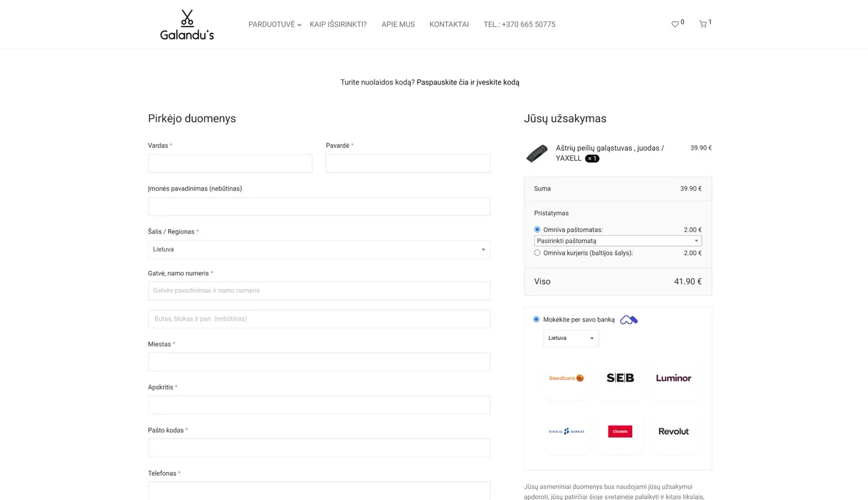
Task: Open the Pasirinkti paštomatą dropdown
Action: pos(618,241)
